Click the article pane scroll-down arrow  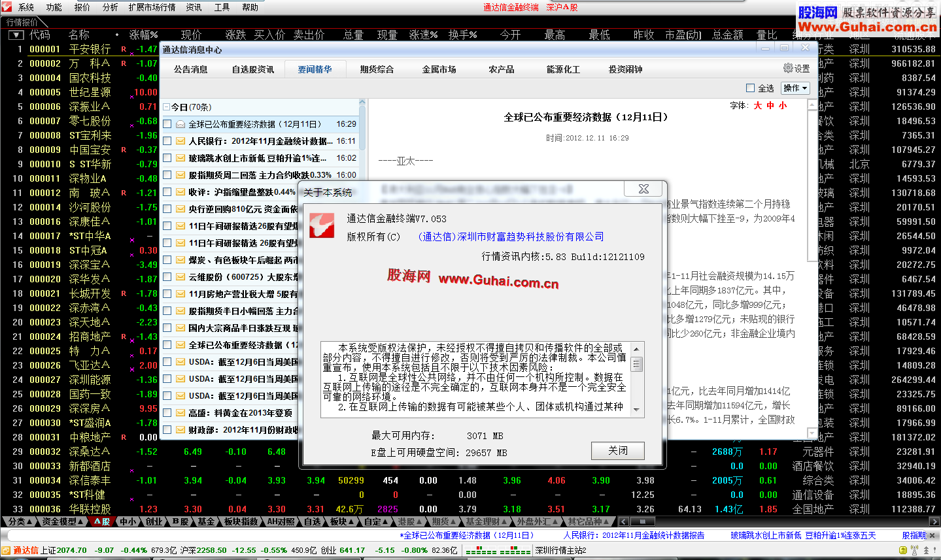click(812, 433)
